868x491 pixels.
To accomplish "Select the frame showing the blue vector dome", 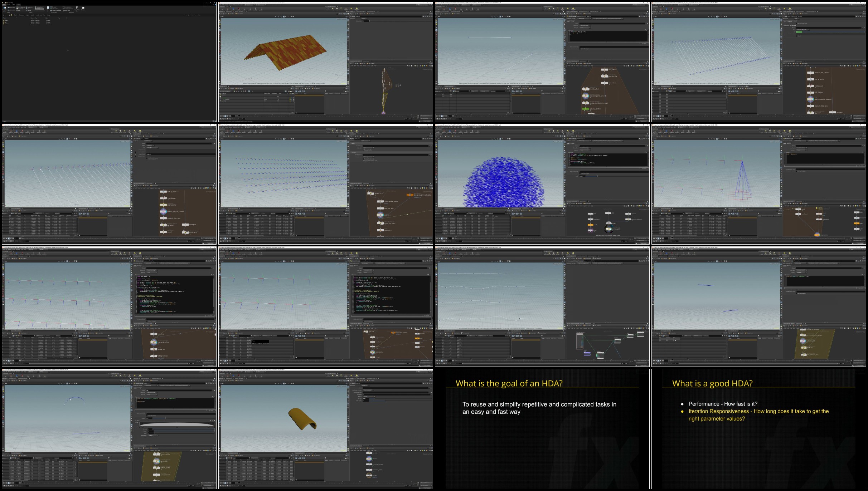I will 542,185.
